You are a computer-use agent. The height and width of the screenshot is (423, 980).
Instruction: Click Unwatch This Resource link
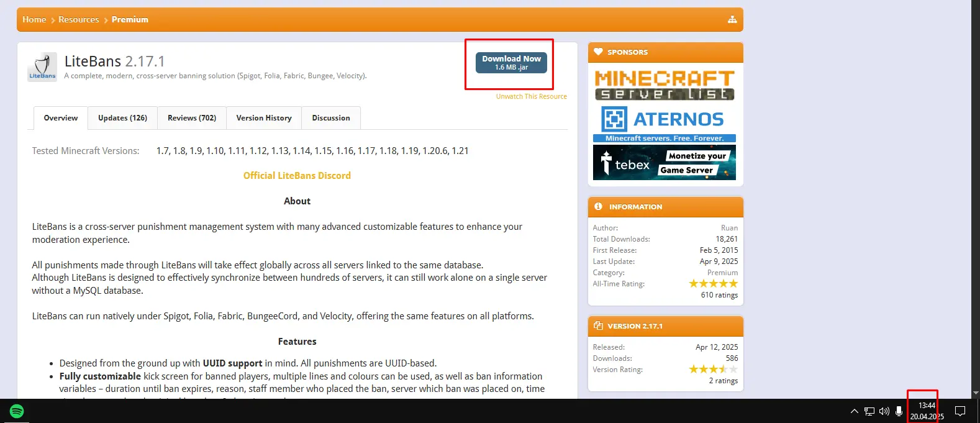(532, 96)
